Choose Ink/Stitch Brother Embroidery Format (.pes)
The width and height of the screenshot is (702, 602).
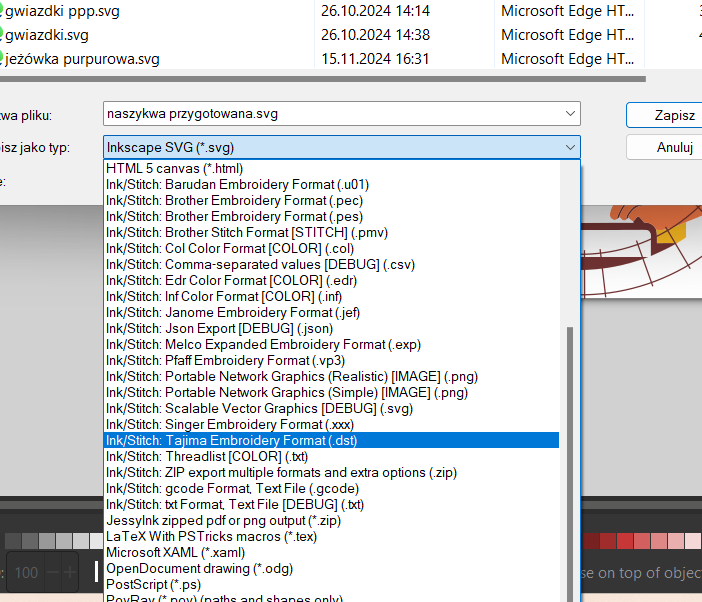(331, 217)
